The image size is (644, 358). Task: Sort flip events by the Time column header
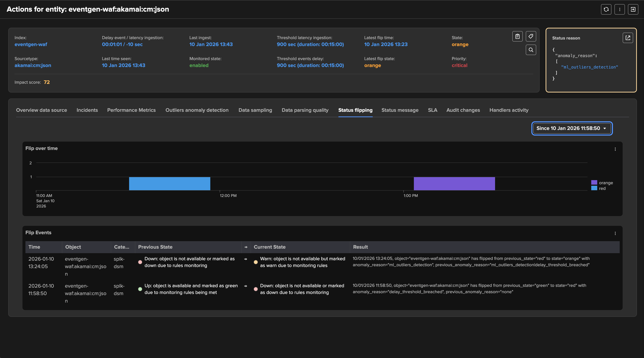pos(34,247)
